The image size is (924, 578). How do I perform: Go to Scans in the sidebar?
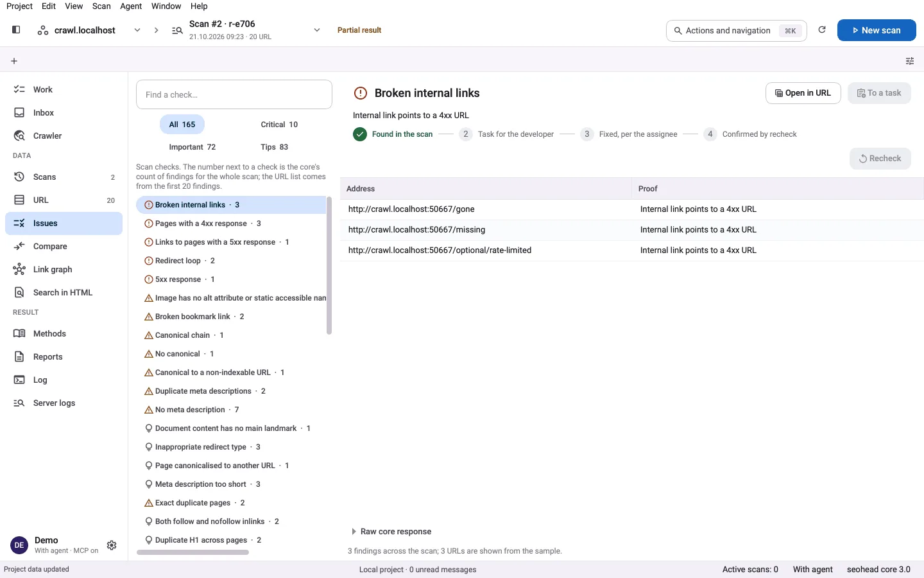click(64, 177)
